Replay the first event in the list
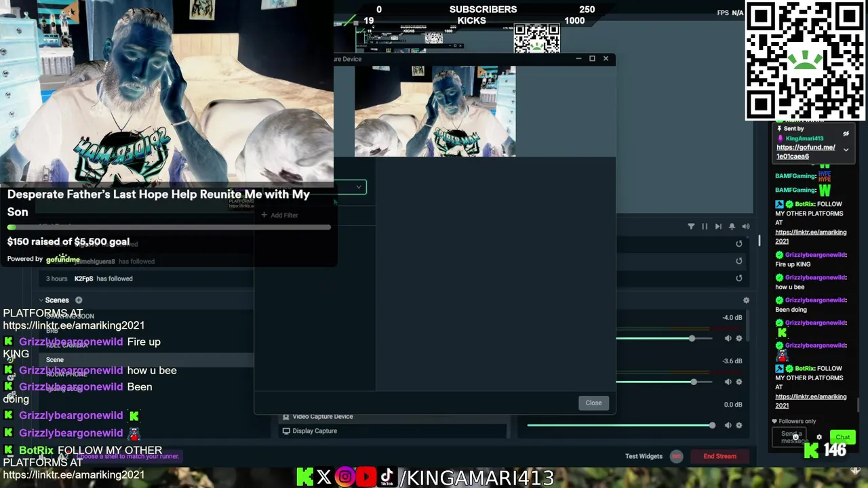 click(739, 243)
